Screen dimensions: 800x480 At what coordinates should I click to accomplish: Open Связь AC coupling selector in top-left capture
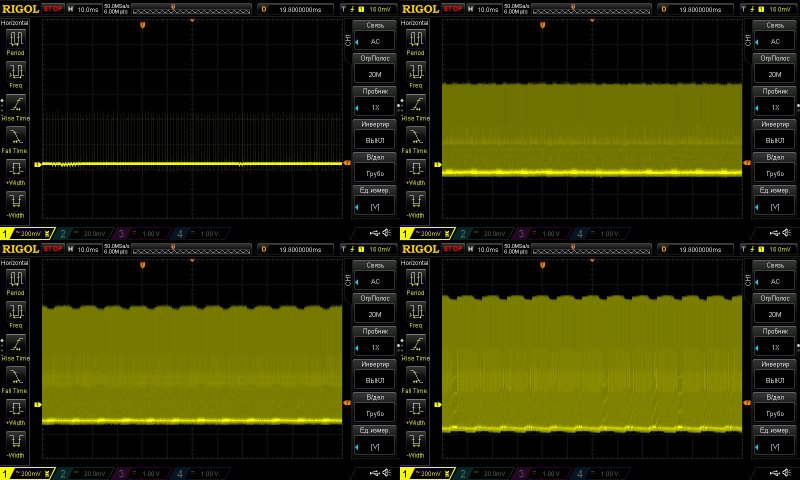[x=375, y=36]
